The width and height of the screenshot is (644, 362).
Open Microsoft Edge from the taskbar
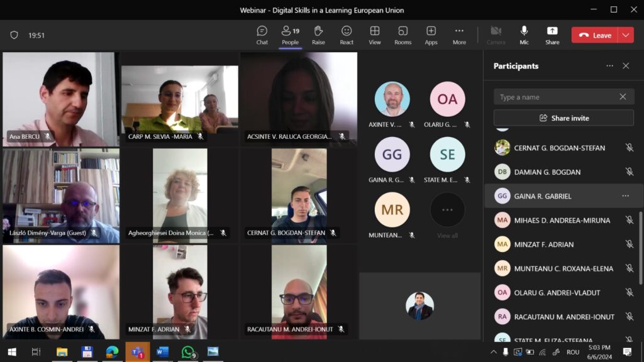(112, 352)
